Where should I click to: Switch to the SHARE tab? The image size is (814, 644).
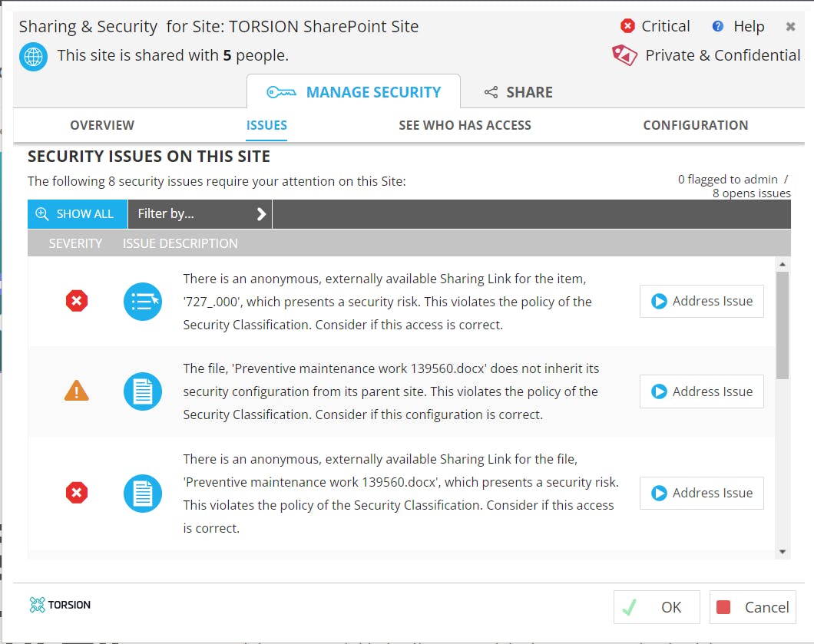pos(518,92)
